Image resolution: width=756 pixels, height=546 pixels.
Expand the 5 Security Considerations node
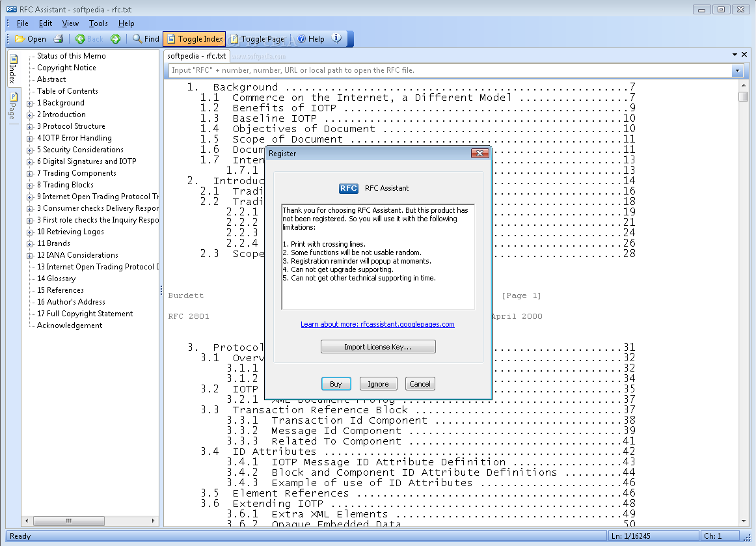pos(30,150)
